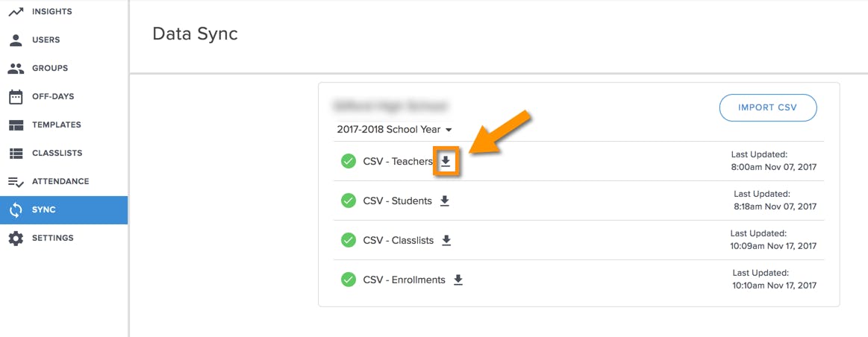Click the Settings gear icon
The width and height of the screenshot is (868, 337).
[x=16, y=239]
